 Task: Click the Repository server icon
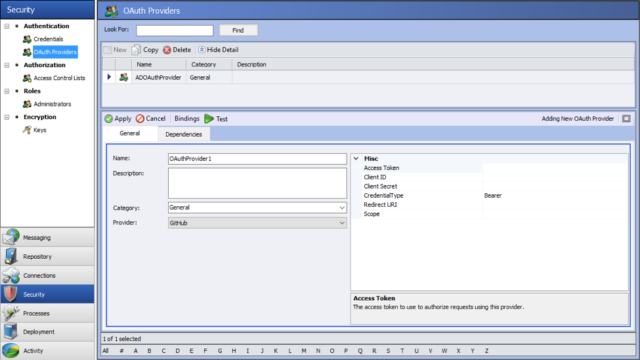coord(11,256)
